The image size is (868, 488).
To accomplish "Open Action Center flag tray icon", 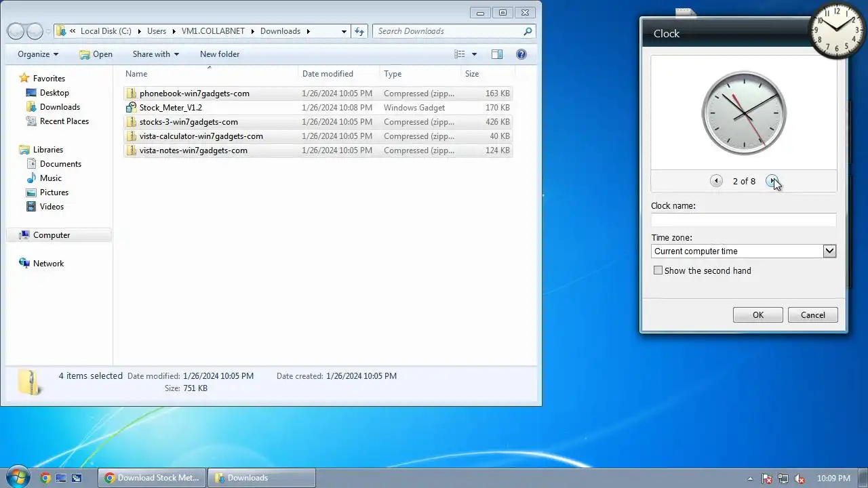I will [x=767, y=478].
